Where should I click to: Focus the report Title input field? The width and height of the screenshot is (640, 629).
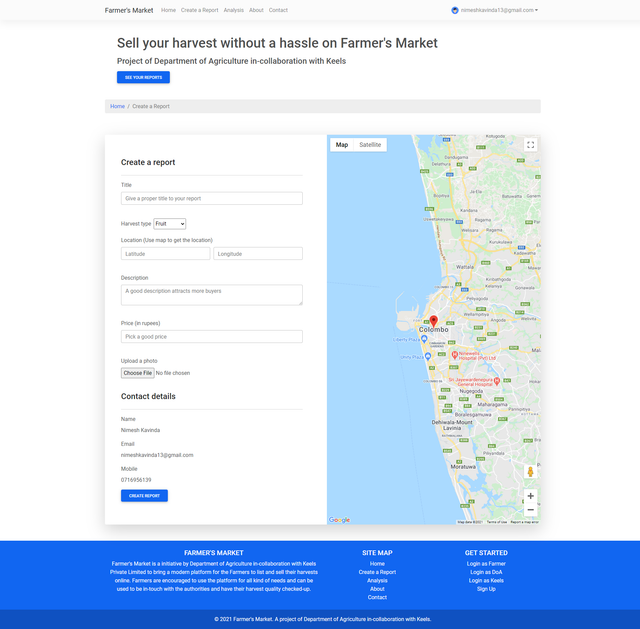pyautogui.click(x=211, y=198)
